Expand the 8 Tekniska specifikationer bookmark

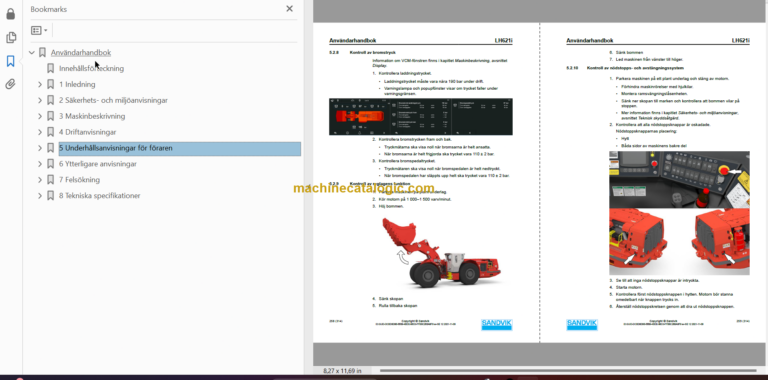[x=40, y=196]
